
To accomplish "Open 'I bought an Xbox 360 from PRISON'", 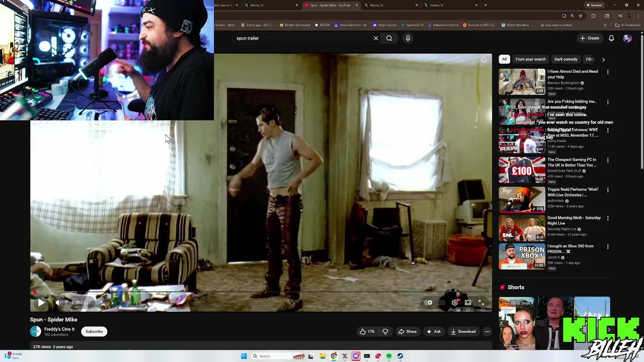I will (x=571, y=248).
